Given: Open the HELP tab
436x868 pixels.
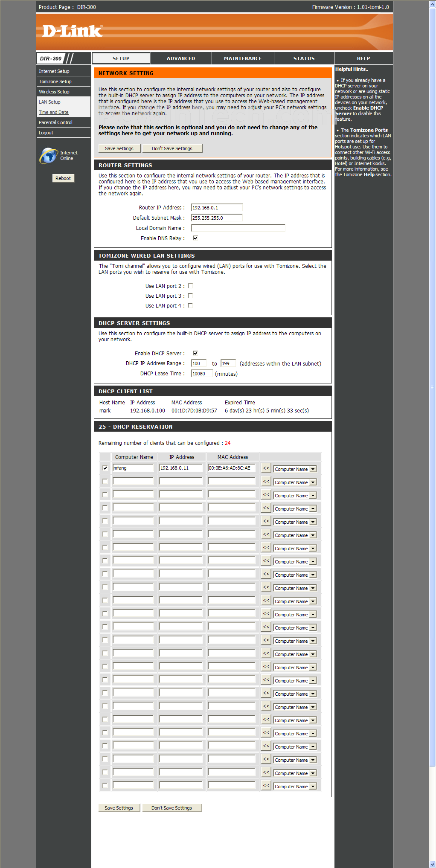Looking at the screenshot, I should click(x=363, y=58).
